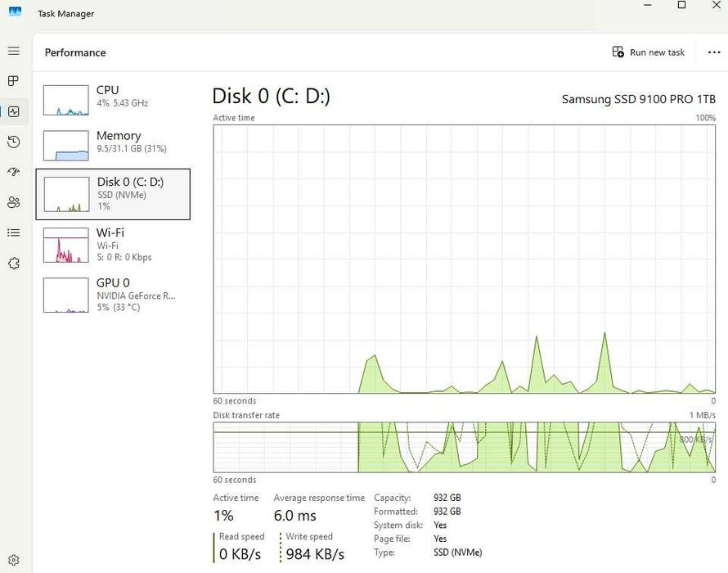The width and height of the screenshot is (728, 573).
Task: Click the Run new task button
Action: click(x=648, y=52)
